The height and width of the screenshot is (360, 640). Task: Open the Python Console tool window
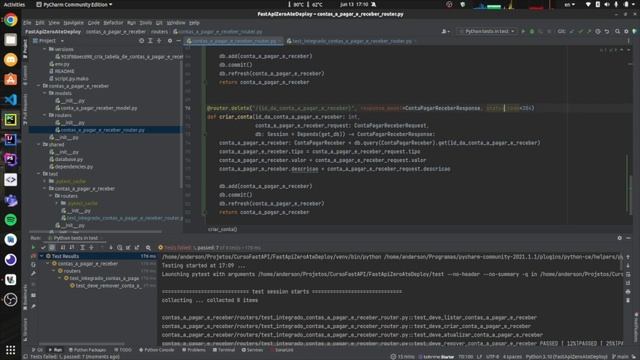(x=157, y=350)
